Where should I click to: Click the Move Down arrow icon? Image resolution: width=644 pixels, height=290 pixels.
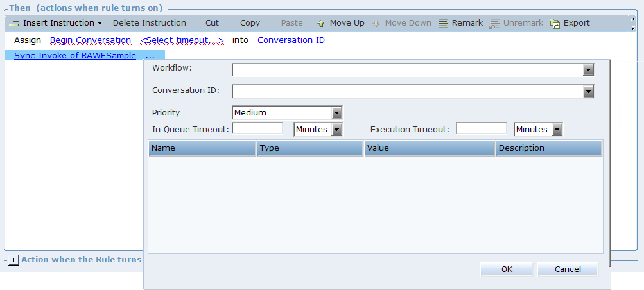point(376,23)
